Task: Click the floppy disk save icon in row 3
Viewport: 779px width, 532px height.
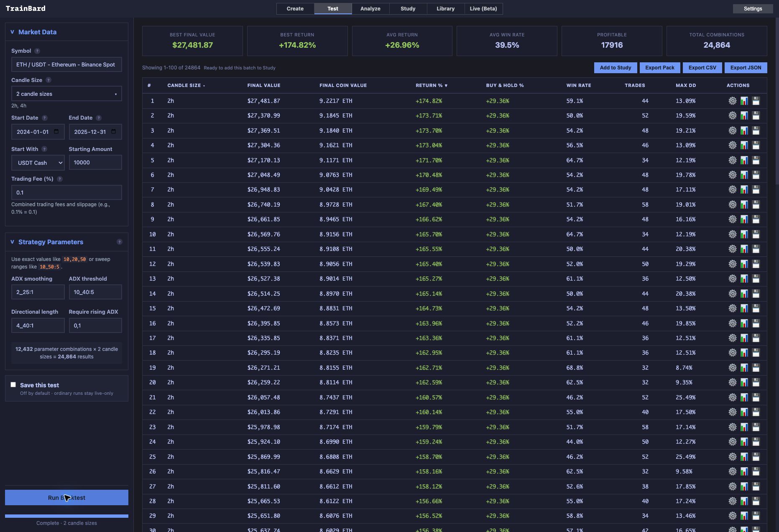Action: (x=756, y=130)
